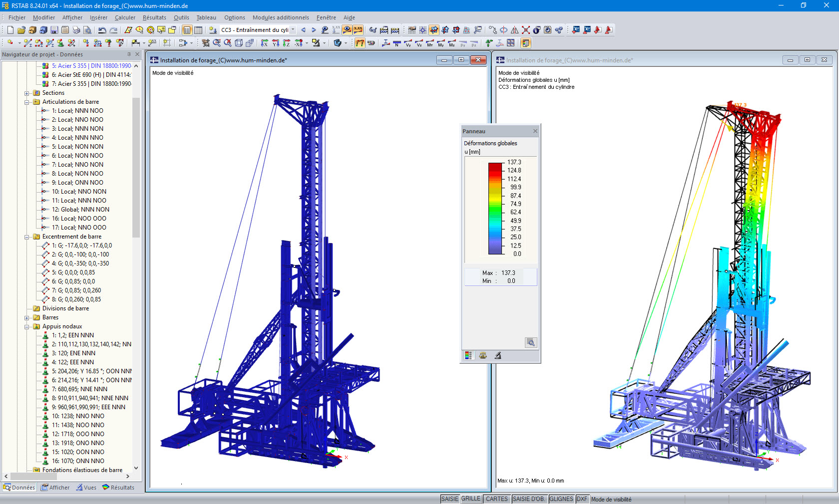The height and width of the screenshot is (504, 839).
Task: Select view in X direction icon
Action: click(x=265, y=43)
